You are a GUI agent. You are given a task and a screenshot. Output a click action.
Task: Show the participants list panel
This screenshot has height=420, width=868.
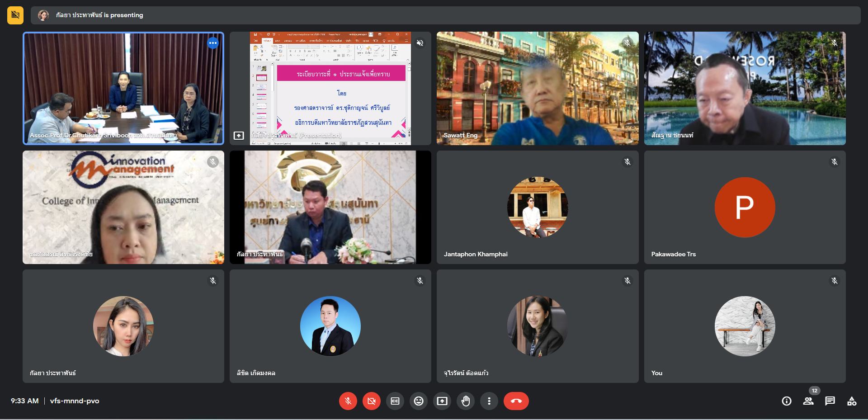(808, 401)
